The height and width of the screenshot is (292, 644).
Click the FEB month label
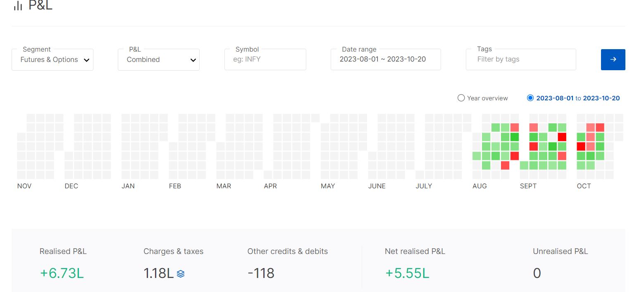(x=175, y=186)
